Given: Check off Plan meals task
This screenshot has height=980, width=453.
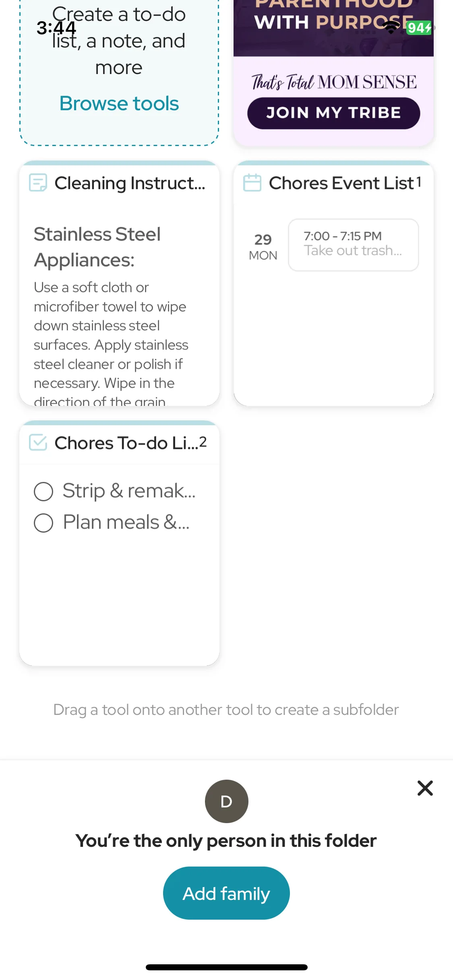Looking at the screenshot, I should [x=43, y=523].
